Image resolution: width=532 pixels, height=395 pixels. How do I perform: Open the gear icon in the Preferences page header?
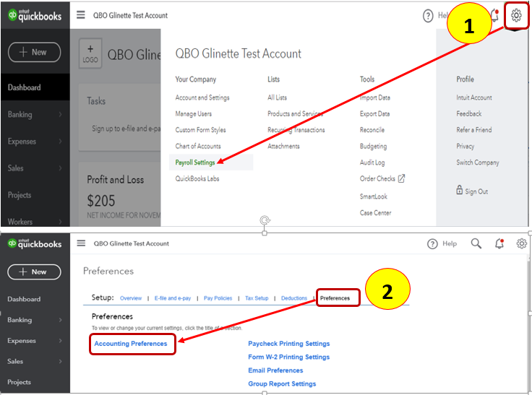click(x=521, y=243)
